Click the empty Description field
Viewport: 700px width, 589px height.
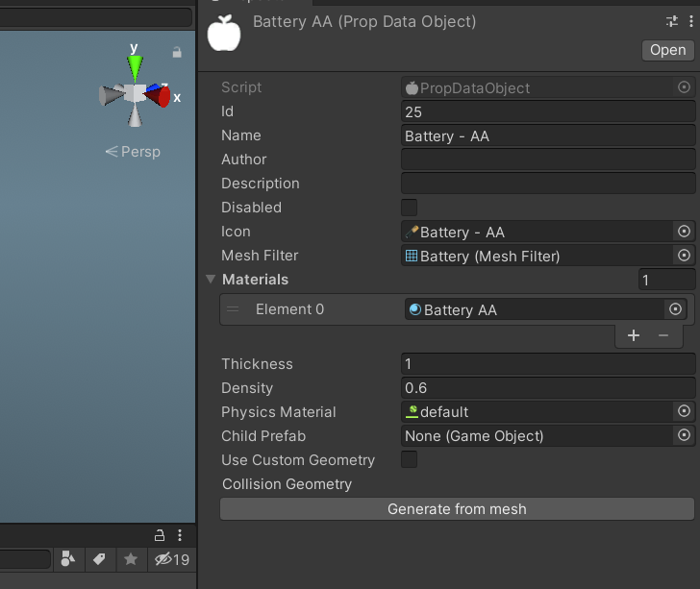(x=548, y=184)
